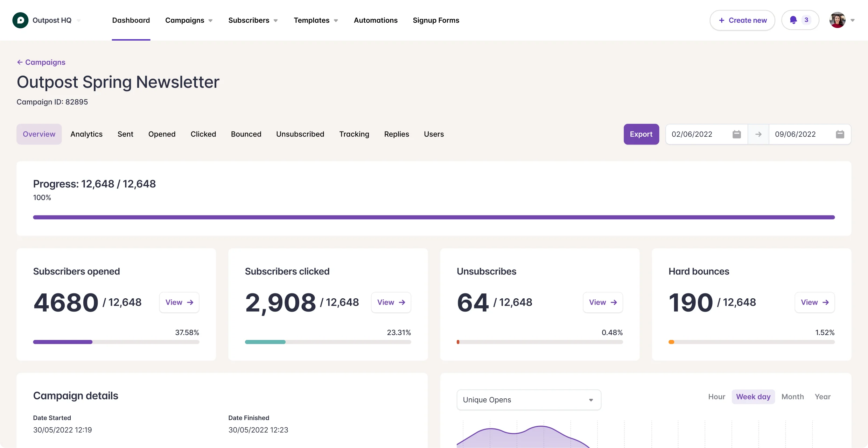
Task: Switch to the Unsubscribed tab
Action: click(x=300, y=134)
